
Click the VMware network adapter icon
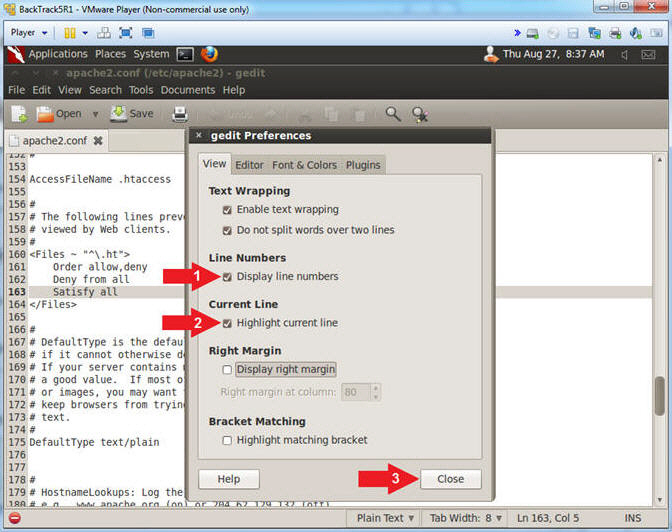point(594,33)
